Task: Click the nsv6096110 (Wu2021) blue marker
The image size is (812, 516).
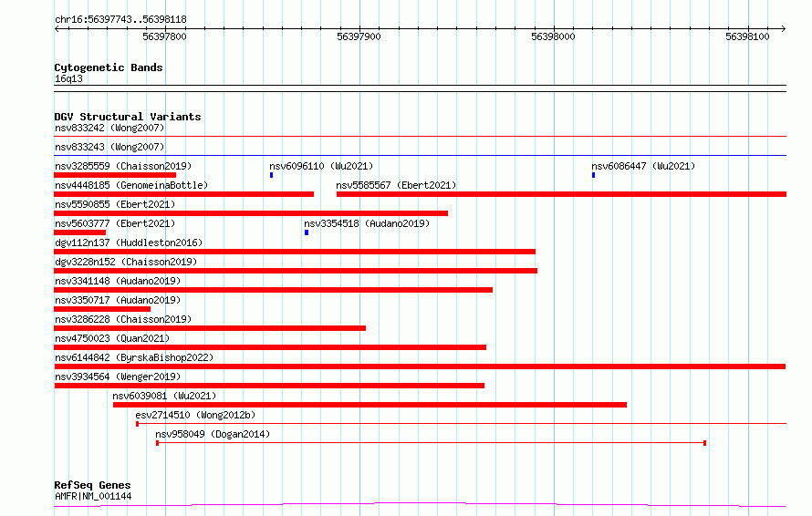Action: coord(271,175)
